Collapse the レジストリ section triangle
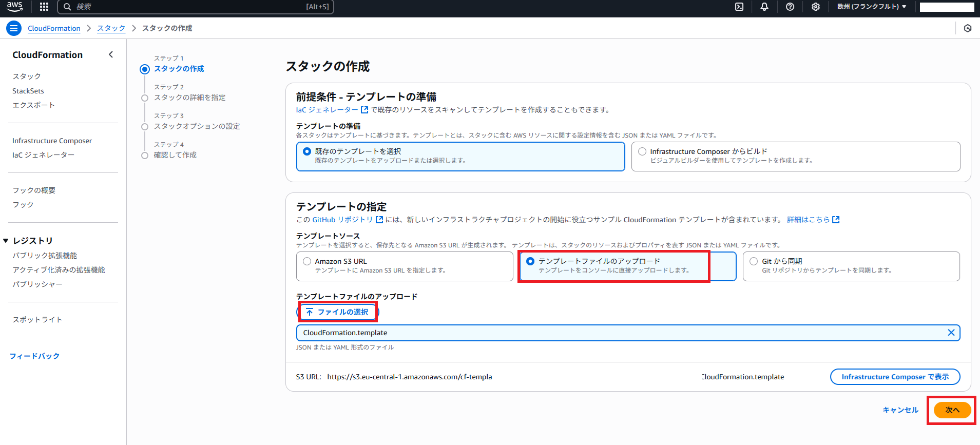 (x=6, y=241)
